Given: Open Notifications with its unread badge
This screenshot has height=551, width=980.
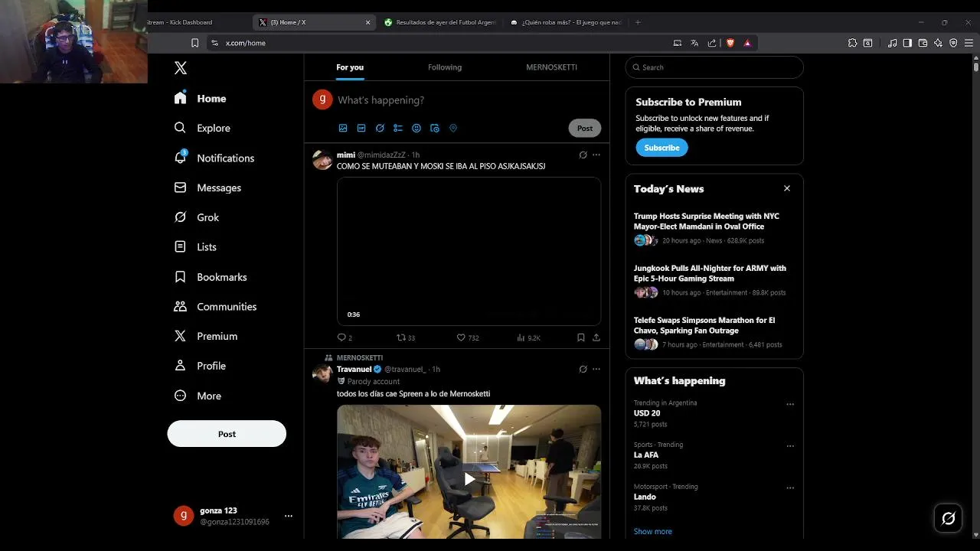Looking at the screenshot, I should 214,158.
